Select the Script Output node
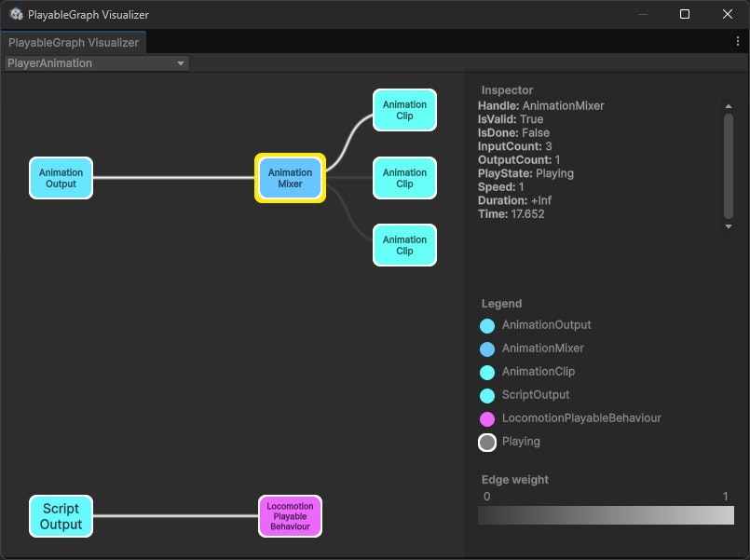 (61, 515)
